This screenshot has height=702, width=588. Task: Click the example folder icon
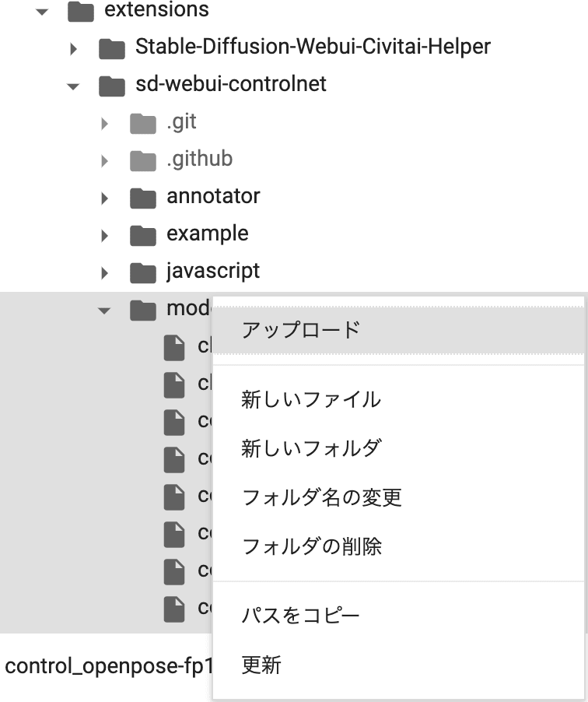pyautogui.click(x=142, y=233)
